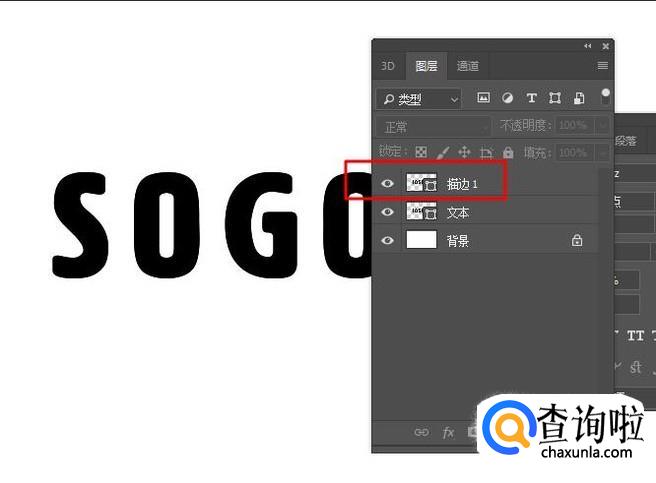Image resolution: width=656 pixels, height=483 pixels.
Task: Click the 不透明度 opacity value field
Action: (x=575, y=125)
